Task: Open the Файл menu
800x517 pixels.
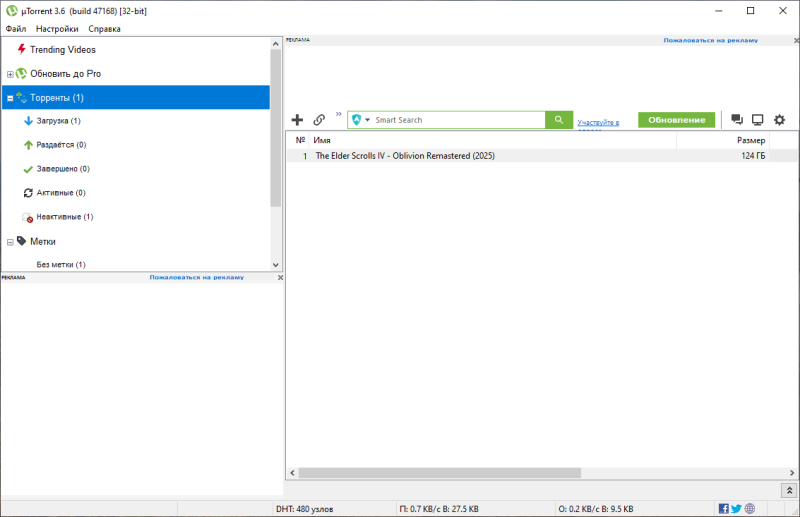Action: (x=16, y=29)
